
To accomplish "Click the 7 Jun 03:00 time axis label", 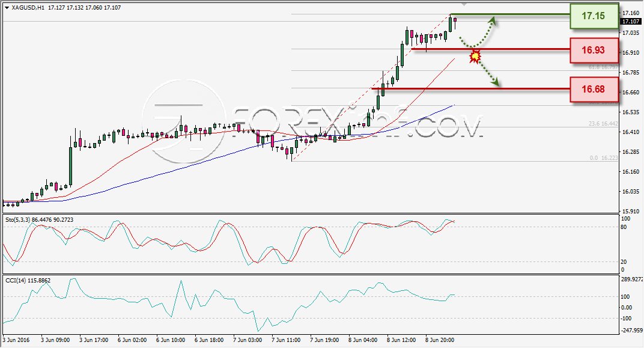I will [x=248, y=340].
